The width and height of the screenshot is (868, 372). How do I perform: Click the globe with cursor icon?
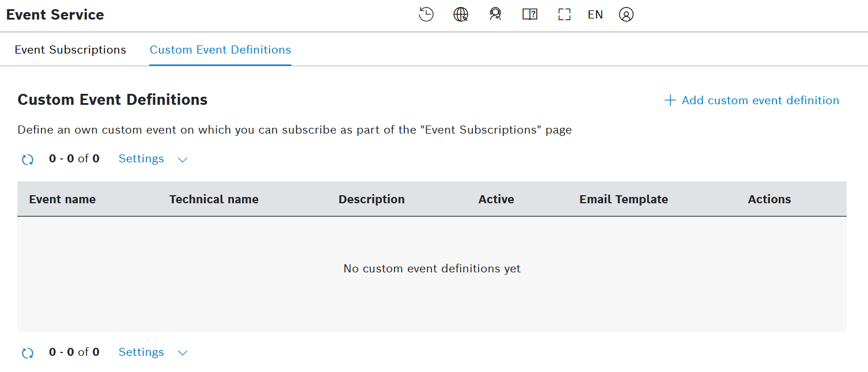point(461,14)
